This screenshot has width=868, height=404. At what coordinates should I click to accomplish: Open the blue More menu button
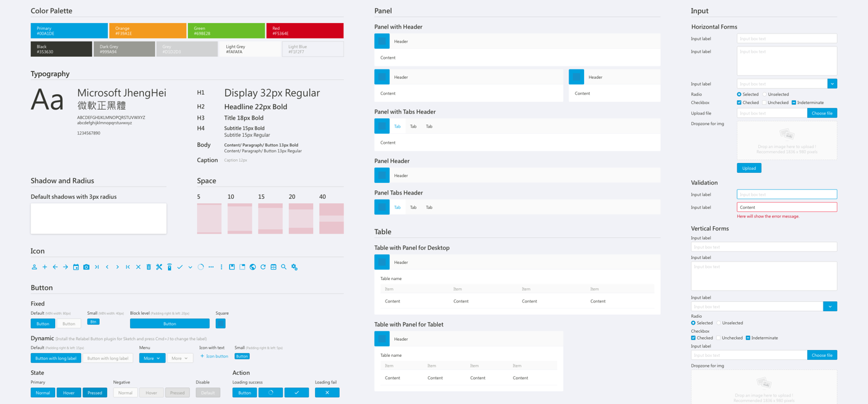tap(152, 358)
